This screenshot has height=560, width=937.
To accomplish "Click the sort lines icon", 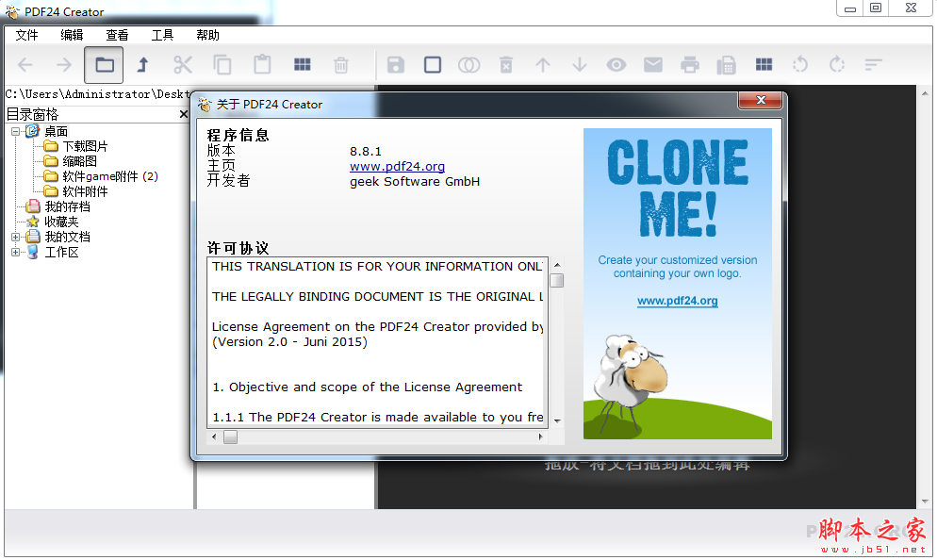I will pos(874,64).
